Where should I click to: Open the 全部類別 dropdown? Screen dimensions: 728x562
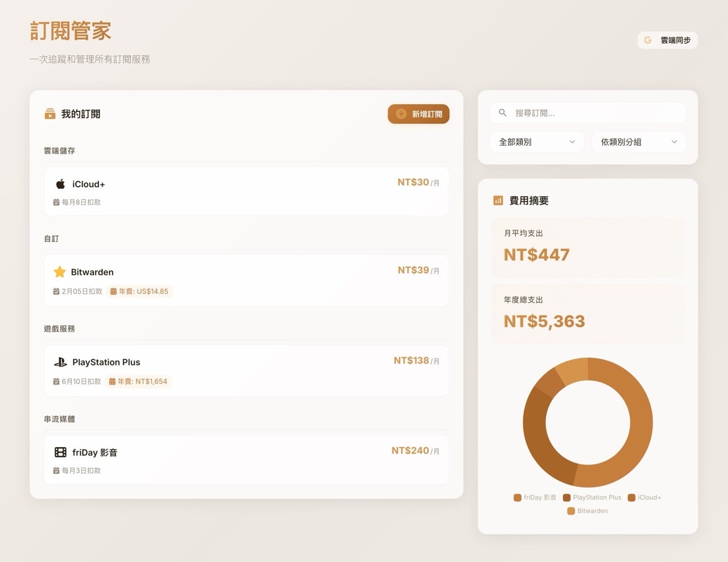(x=536, y=142)
